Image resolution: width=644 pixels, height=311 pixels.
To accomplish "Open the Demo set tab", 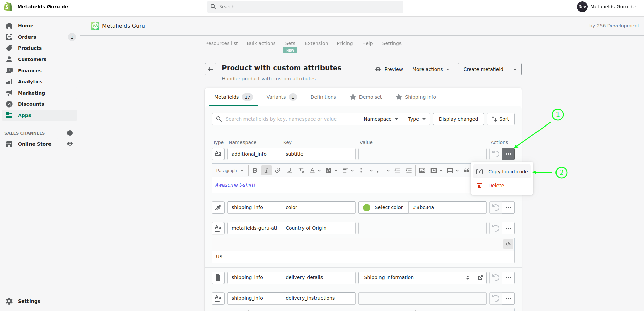I will point(366,97).
